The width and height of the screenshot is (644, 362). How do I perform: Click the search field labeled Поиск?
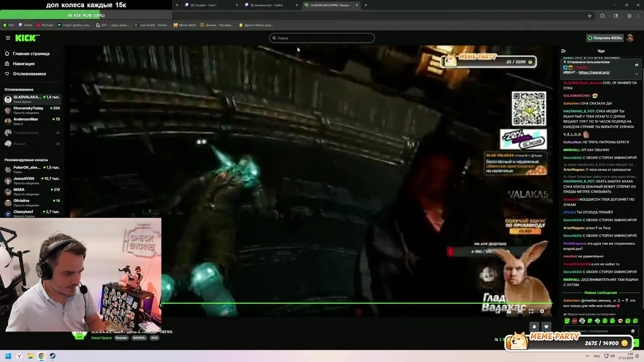click(x=322, y=38)
